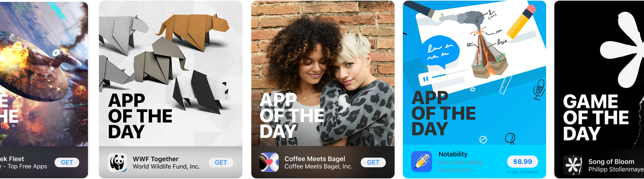Buy Notability for $8.99

point(522,162)
